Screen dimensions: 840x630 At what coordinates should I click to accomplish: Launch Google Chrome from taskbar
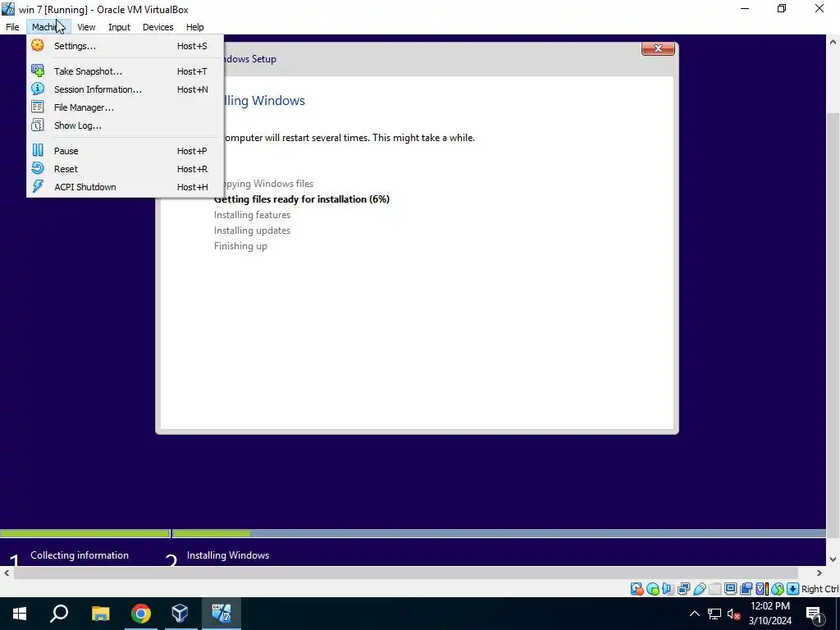click(141, 614)
